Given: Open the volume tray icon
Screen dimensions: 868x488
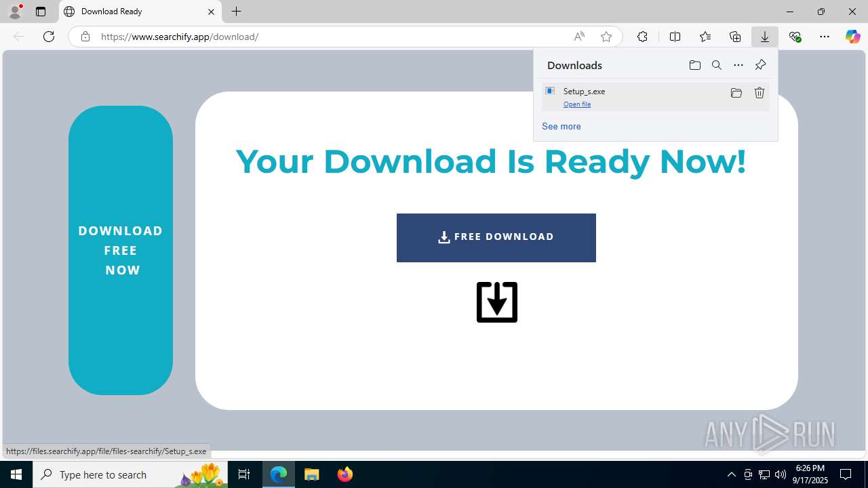Looking at the screenshot, I should coord(780,474).
